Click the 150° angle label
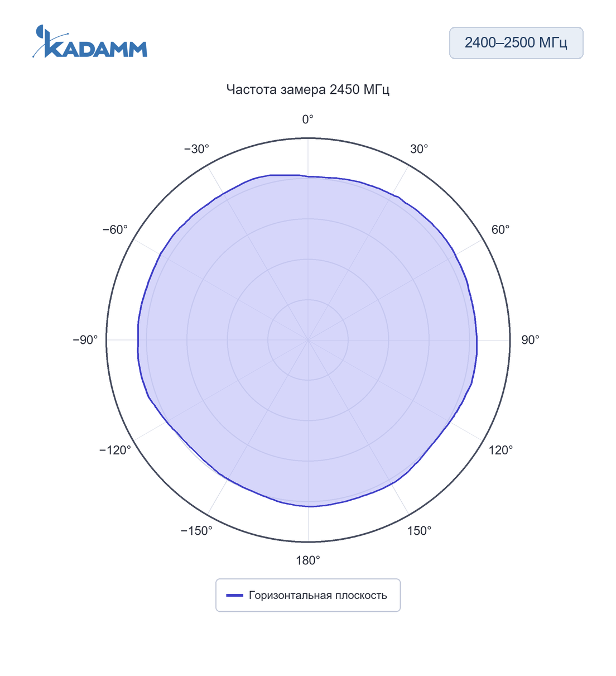Viewport: 616px width, 676px height. (420, 531)
